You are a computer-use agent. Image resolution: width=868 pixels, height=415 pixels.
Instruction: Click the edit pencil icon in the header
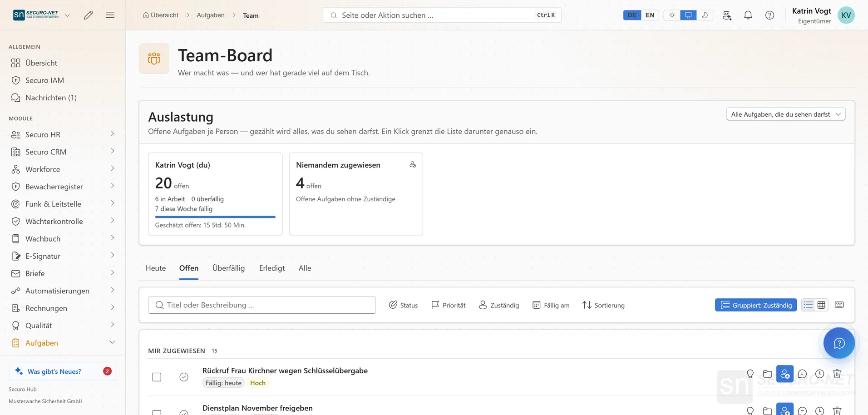pos(89,15)
